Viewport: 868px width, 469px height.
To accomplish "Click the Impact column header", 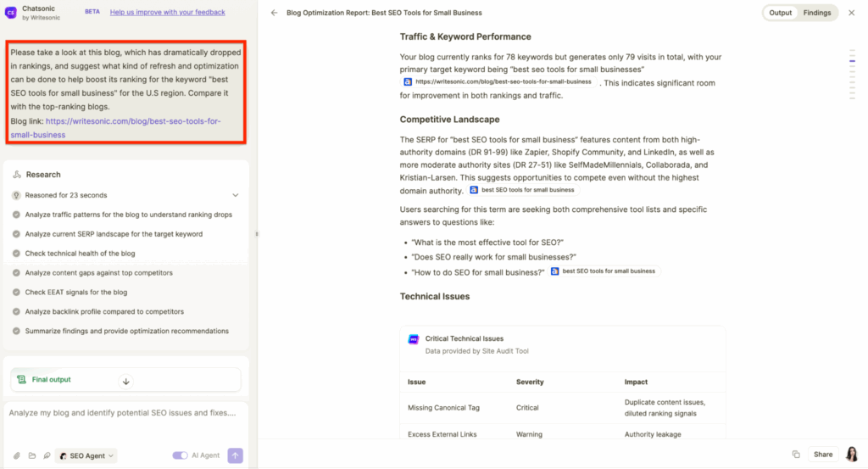I will (x=636, y=382).
